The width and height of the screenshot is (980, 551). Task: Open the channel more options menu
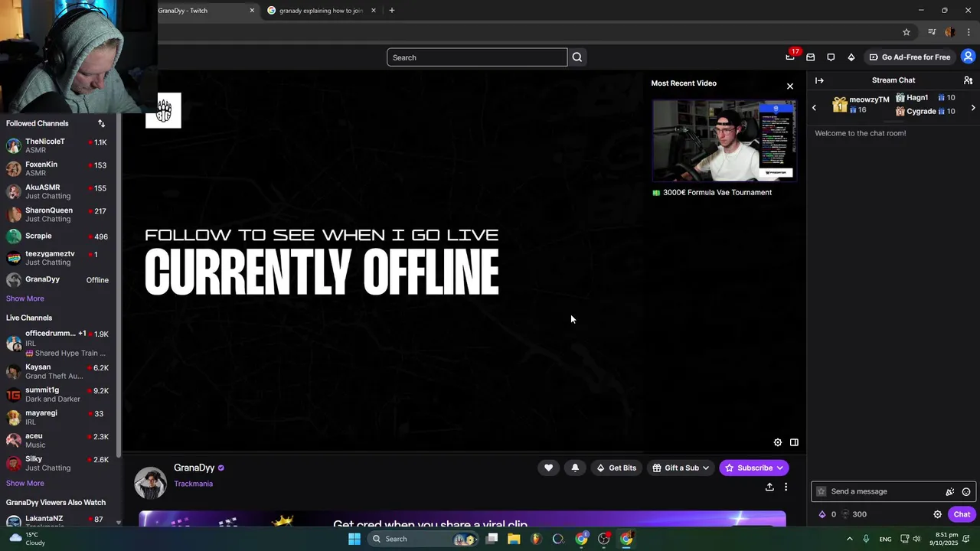point(786,487)
